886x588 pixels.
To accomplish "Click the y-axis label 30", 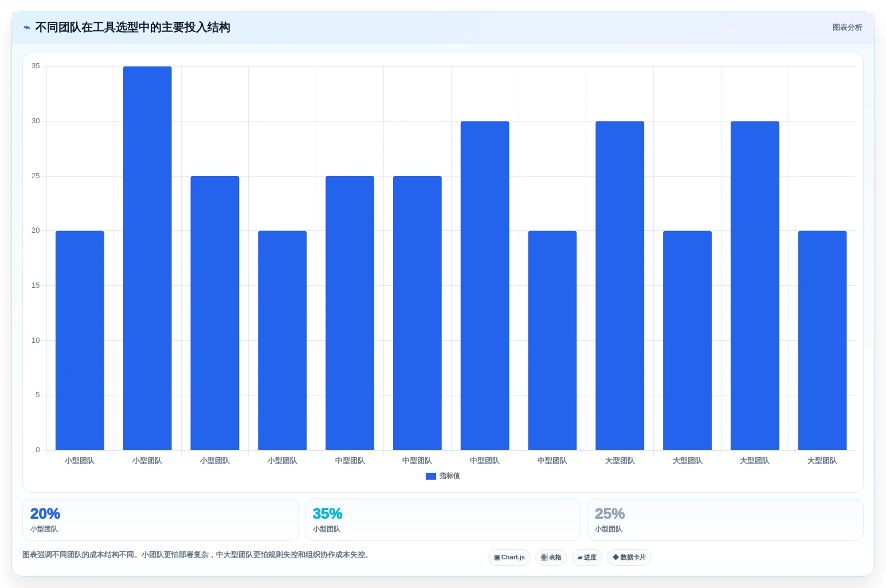I will [36, 121].
